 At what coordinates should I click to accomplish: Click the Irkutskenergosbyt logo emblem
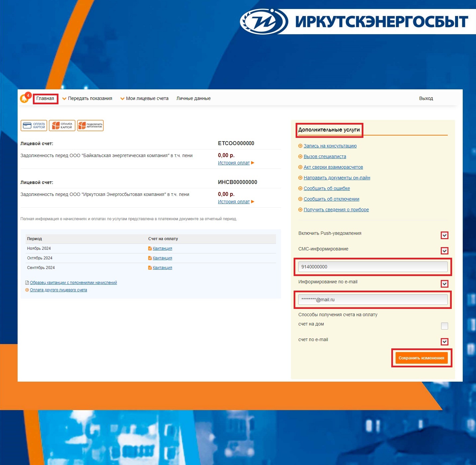[264, 22]
